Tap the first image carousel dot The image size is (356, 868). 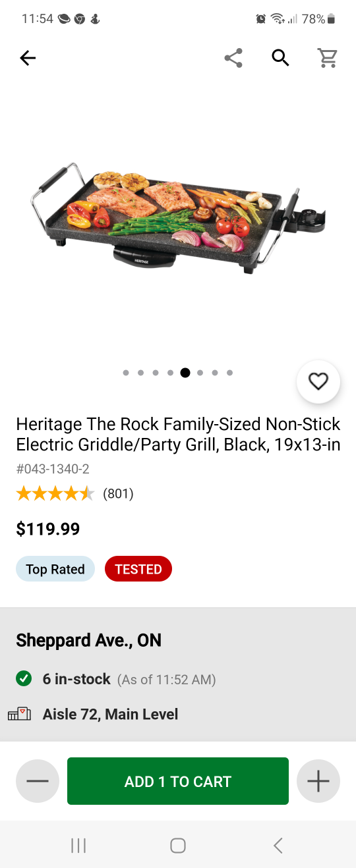[x=126, y=373]
